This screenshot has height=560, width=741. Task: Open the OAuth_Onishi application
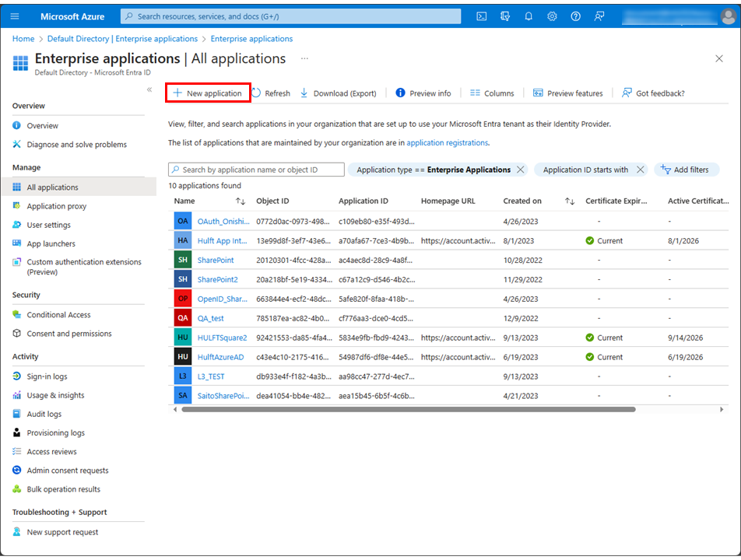(x=223, y=222)
